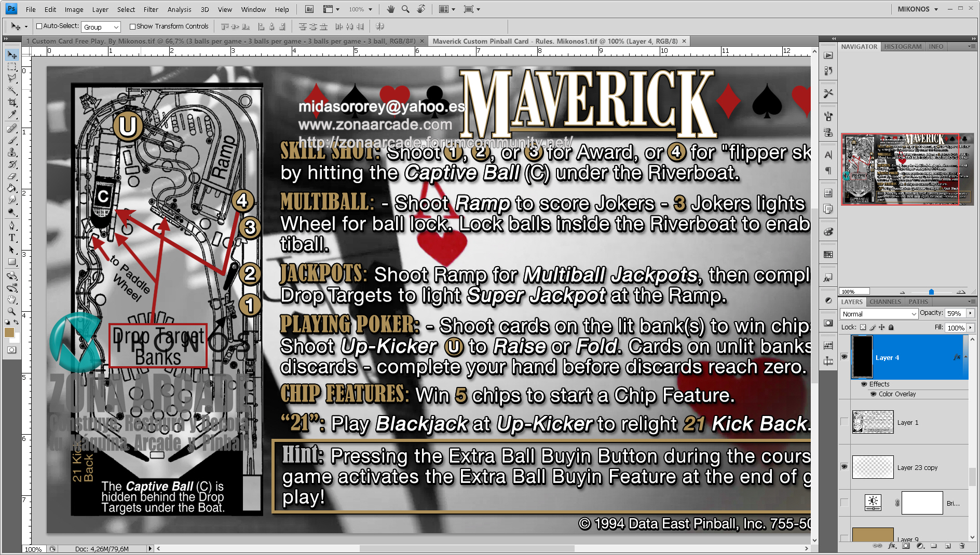Add a layer style via fx button
Screen dimensions: 980x555
click(892, 546)
